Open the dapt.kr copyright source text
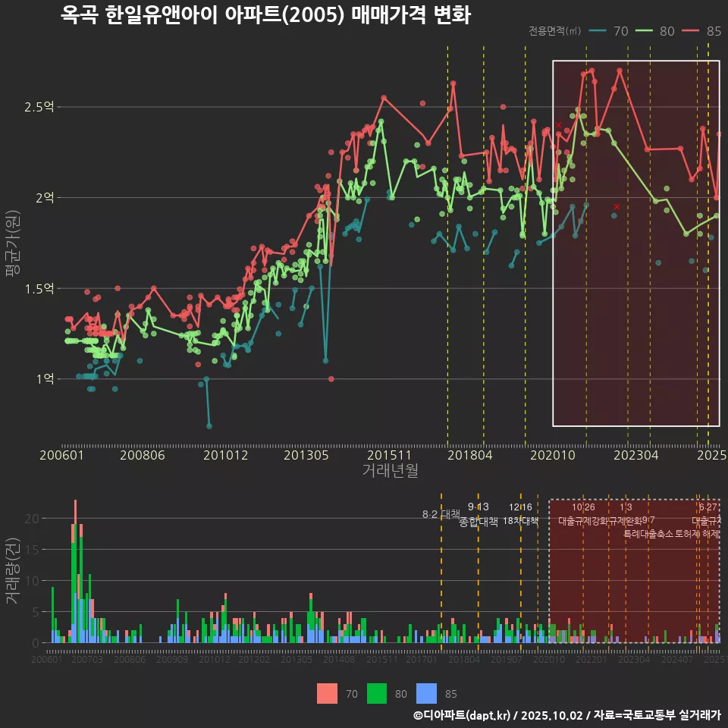Image resolution: width=728 pixels, height=728 pixels. coord(566,715)
